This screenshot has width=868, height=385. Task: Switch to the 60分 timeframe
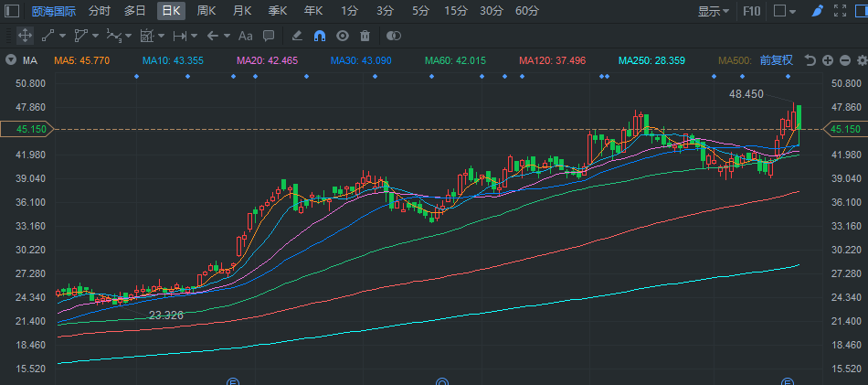click(527, 11)
